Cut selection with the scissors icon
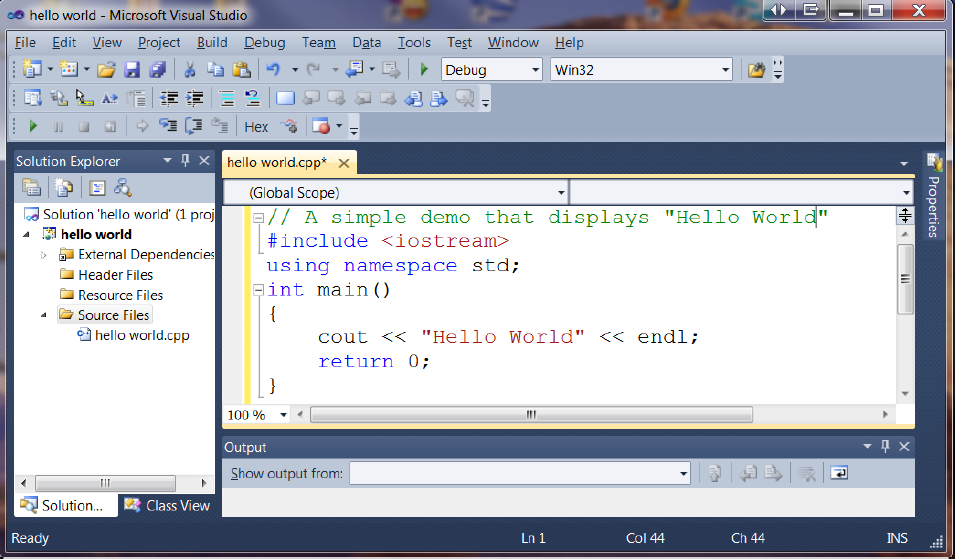Image resolution: width=955 pixels, height=559 pixels. coord(189,70)
